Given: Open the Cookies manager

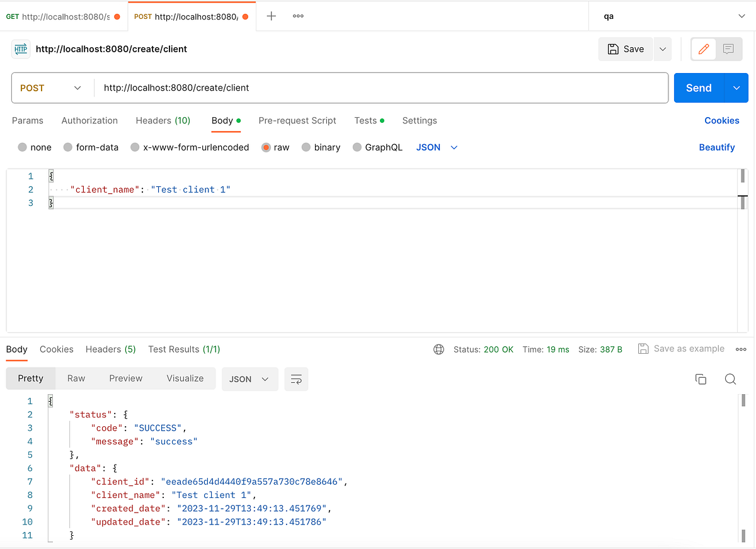Looking at the screenshot, I should [721, 120].
